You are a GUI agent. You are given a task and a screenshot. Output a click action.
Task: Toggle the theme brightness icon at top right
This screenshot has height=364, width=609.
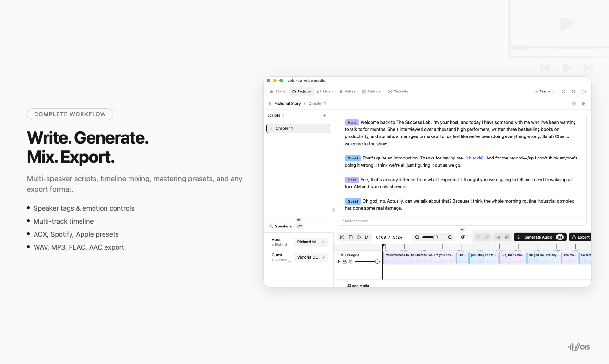click(x=574, y=91)
